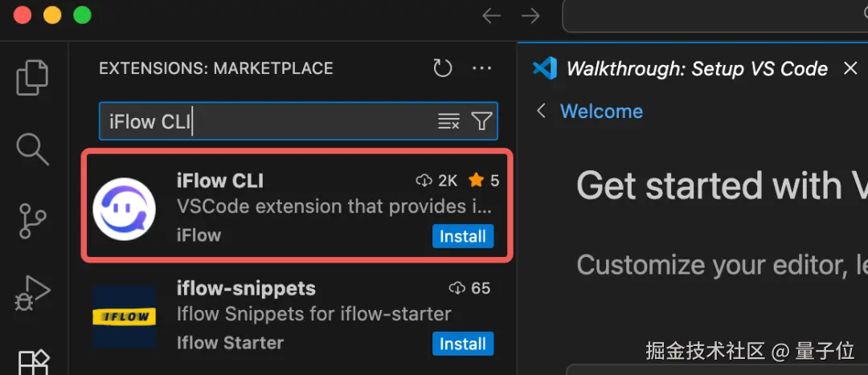
Task: Navigate forward with the title bar arrow
Action: point(530,15)
